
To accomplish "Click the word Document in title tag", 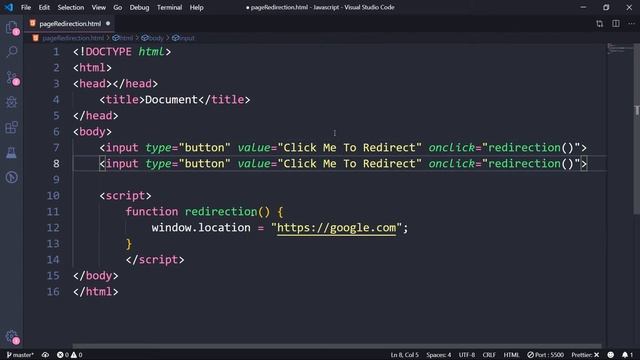I will (171, 100).
